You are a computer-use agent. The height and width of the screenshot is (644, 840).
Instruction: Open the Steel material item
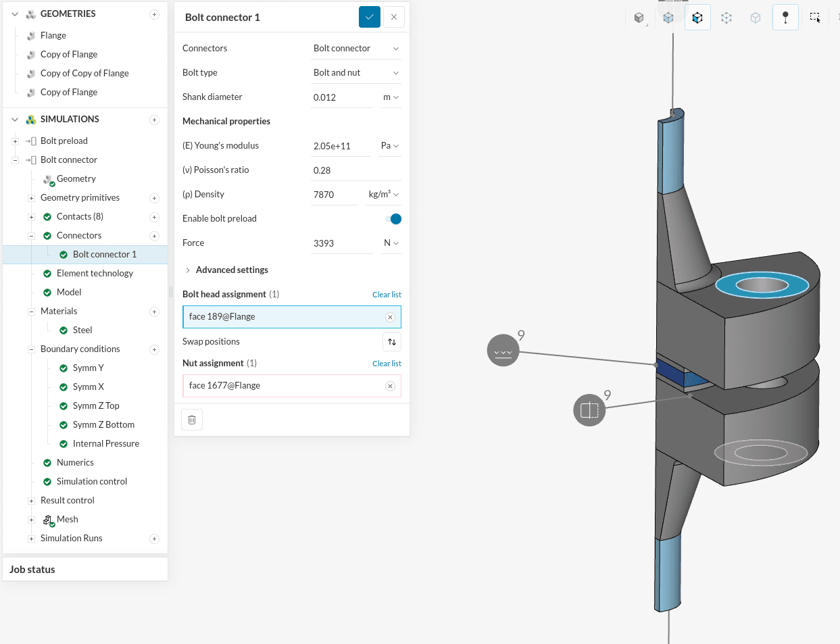pyautogui.click(x=82, y=330)
